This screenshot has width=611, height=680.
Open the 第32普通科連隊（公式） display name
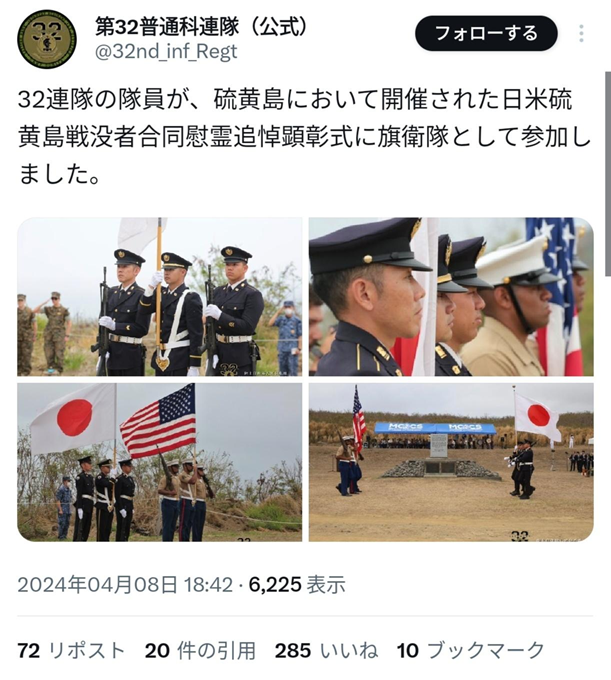(202, 27)
